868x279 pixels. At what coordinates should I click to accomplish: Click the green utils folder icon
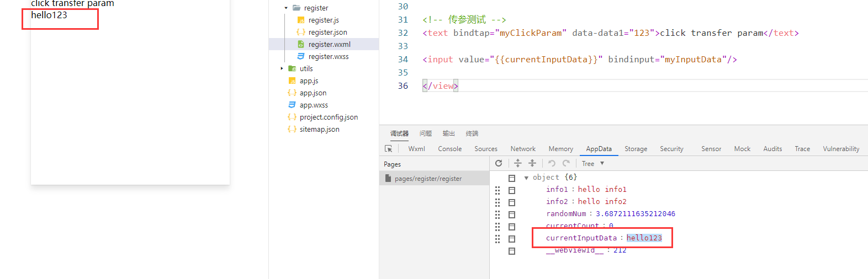(292, 68)
